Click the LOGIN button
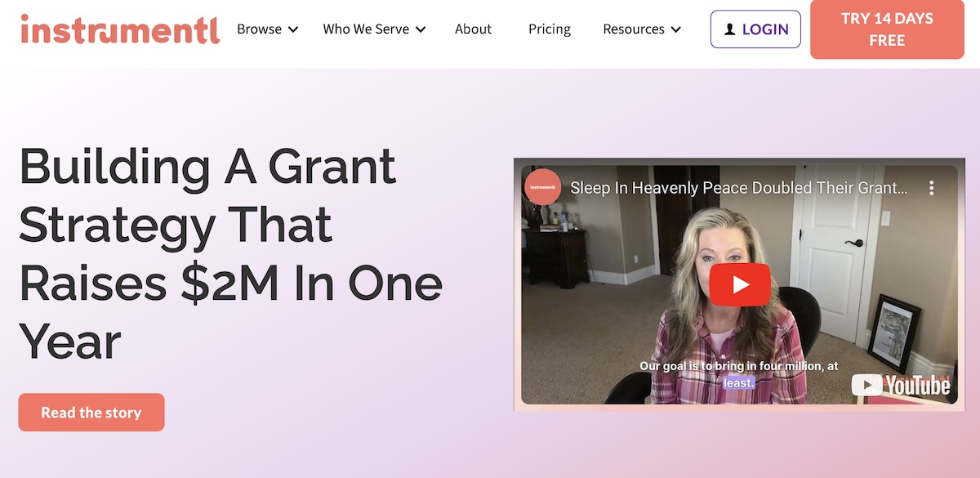Screen dimensions: 980x478 [755, 29]
